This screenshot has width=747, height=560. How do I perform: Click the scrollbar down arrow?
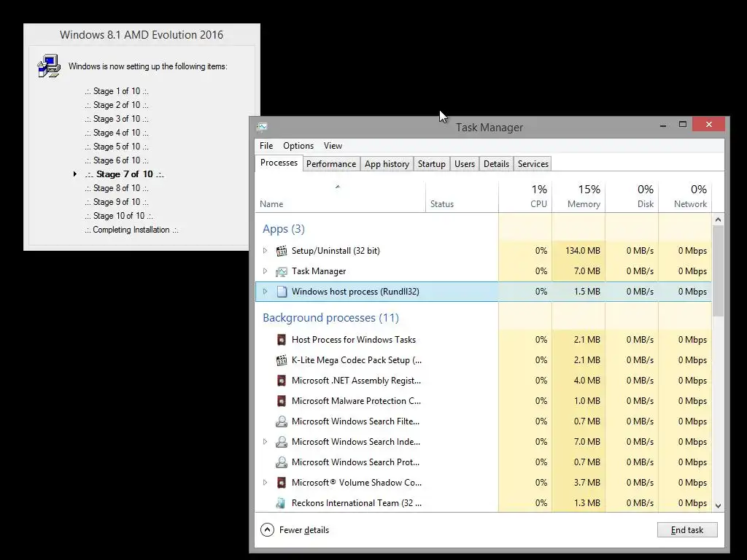pyautogui.click(x=718, y=506)
